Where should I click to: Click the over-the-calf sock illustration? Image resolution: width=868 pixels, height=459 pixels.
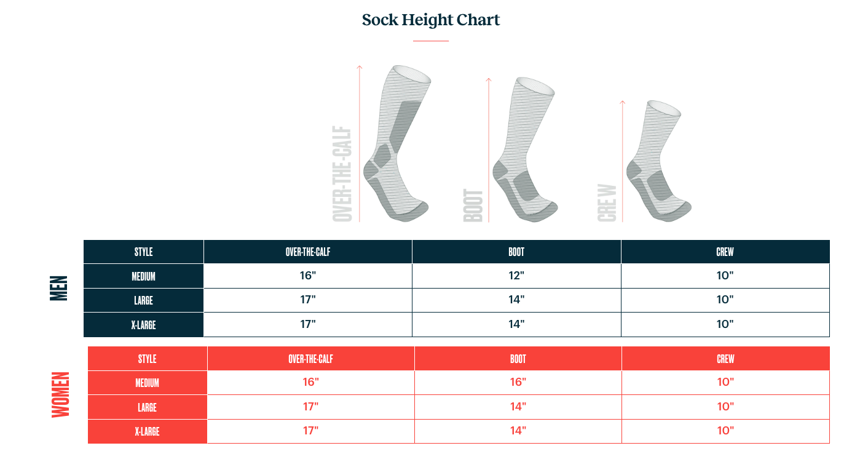pyautogui.click(x=397, y=145)
